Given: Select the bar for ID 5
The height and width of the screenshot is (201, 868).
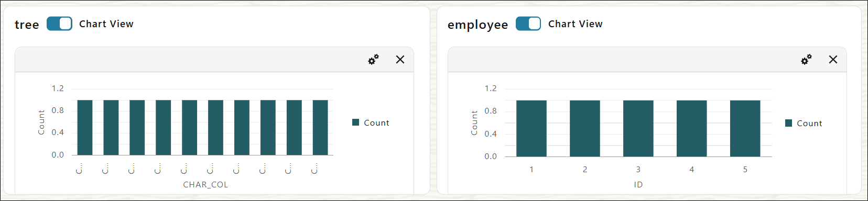Looking at the screenshot, I should coord(745,128).
